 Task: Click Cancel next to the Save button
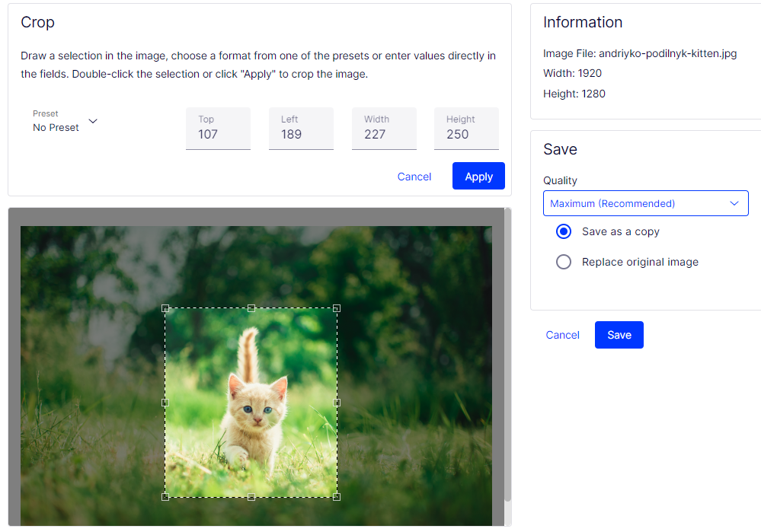(562, 335)
